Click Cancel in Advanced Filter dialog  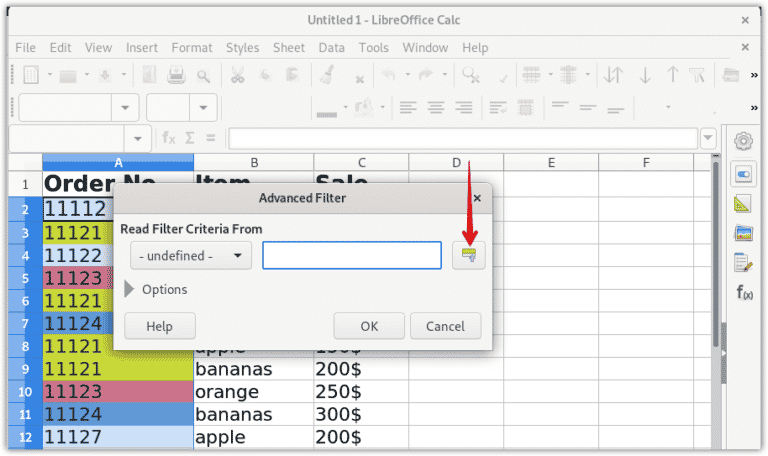coord(445,326)
